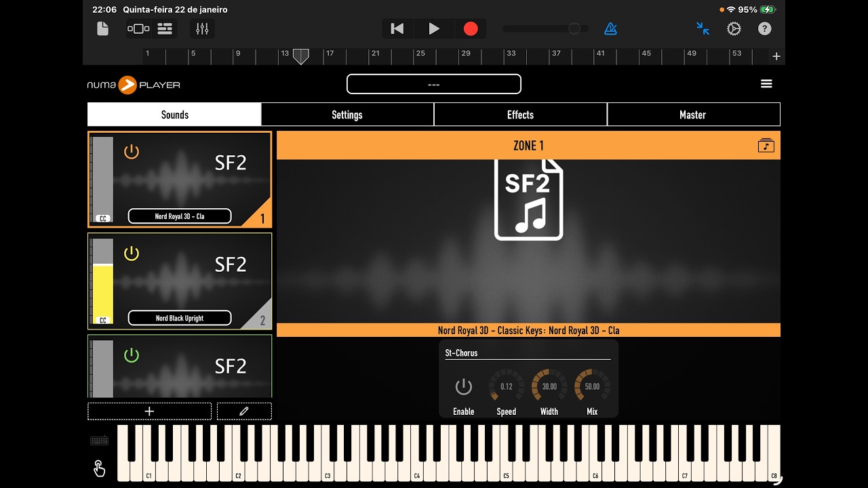Open the My Songs document icon
868x488 pixels.
tap(102, 28)
